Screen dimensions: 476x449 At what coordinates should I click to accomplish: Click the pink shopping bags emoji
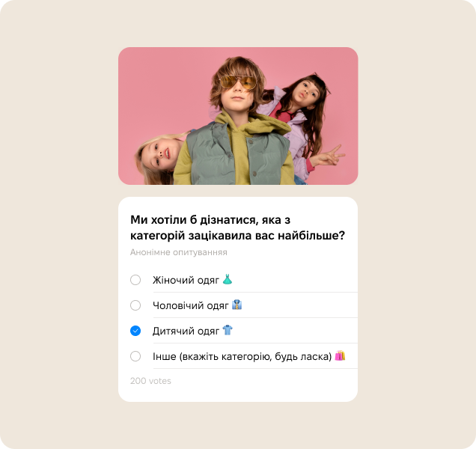(340, 355)
